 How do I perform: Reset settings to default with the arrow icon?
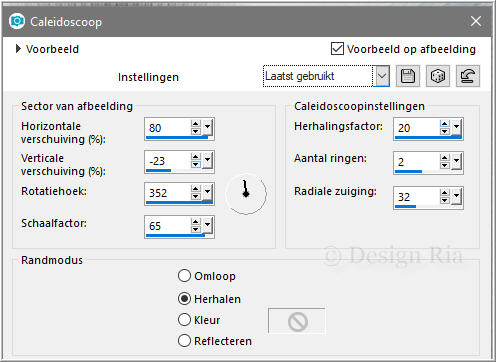click(x=468, y=76)
